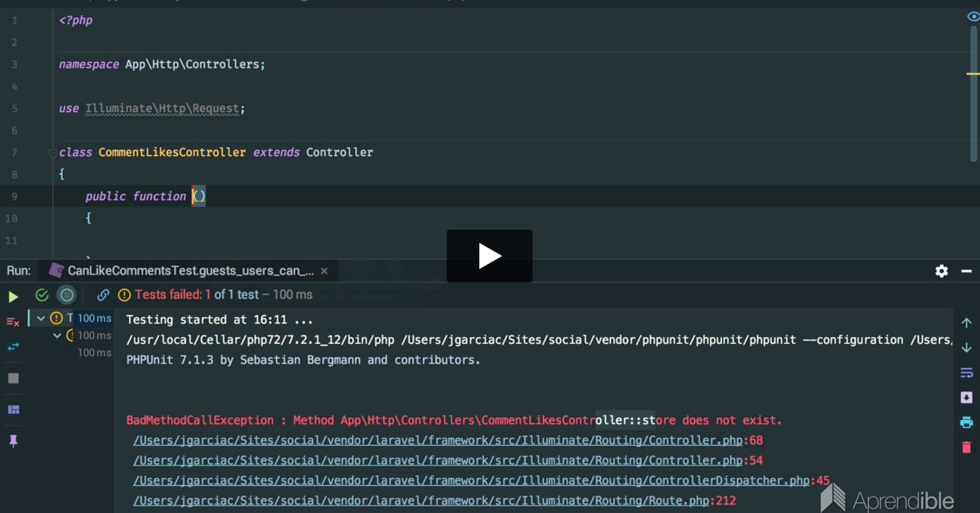Stop the test run with square icon

coord(13,378)
